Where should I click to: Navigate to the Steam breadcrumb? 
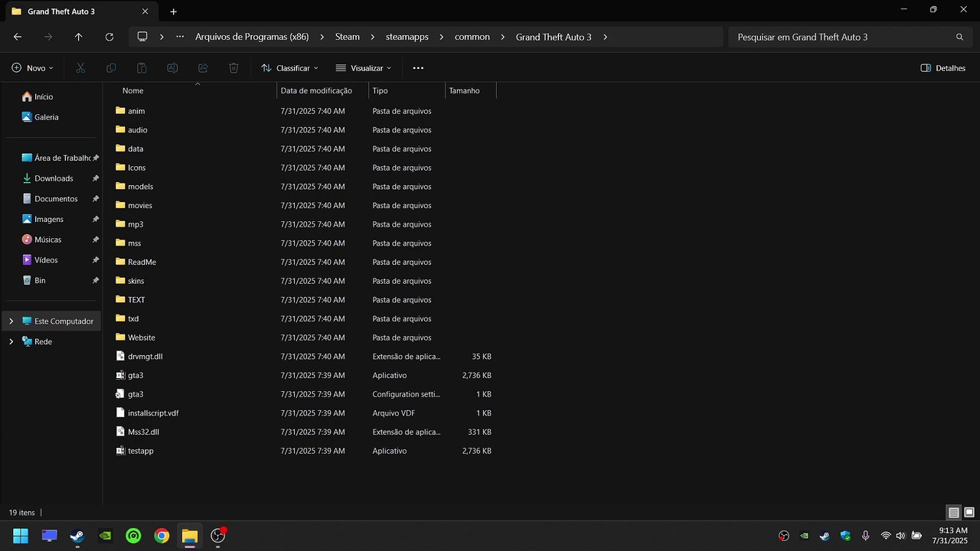pyautogui.click(x=348, y=37)
